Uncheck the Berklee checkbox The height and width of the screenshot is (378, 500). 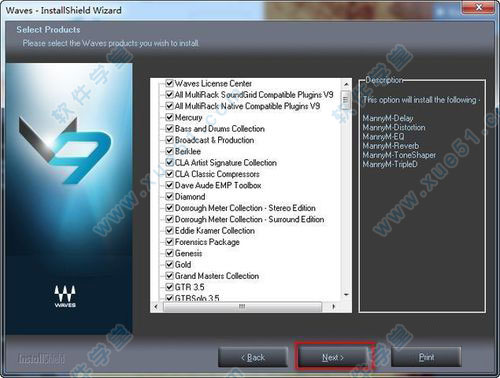[x=169, y=151]
